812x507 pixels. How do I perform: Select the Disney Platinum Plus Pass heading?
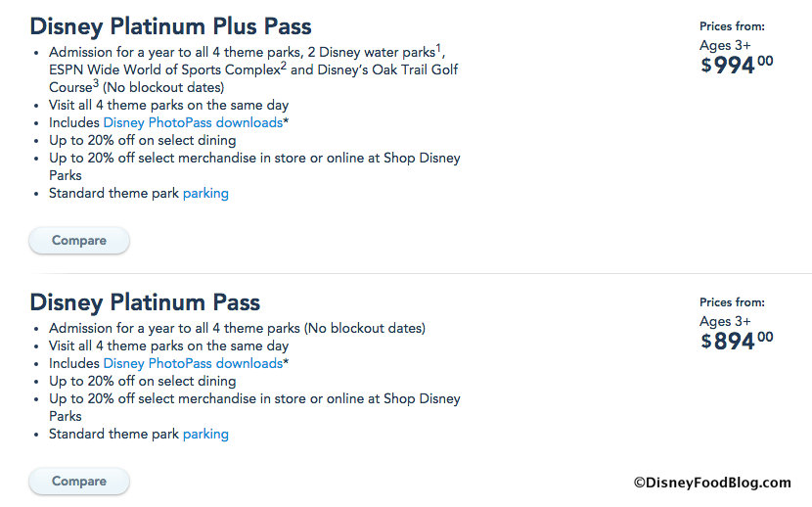pyautogui.click(x=171, y=25)
